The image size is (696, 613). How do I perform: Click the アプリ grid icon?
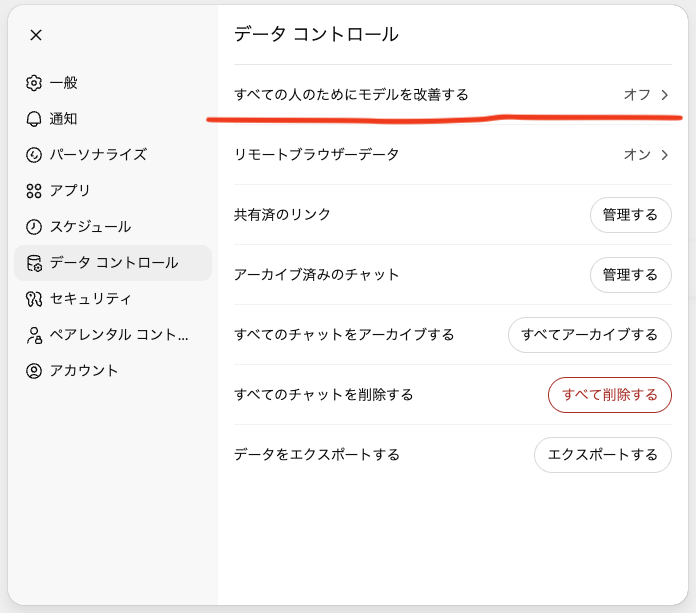[x=34, y=191]
